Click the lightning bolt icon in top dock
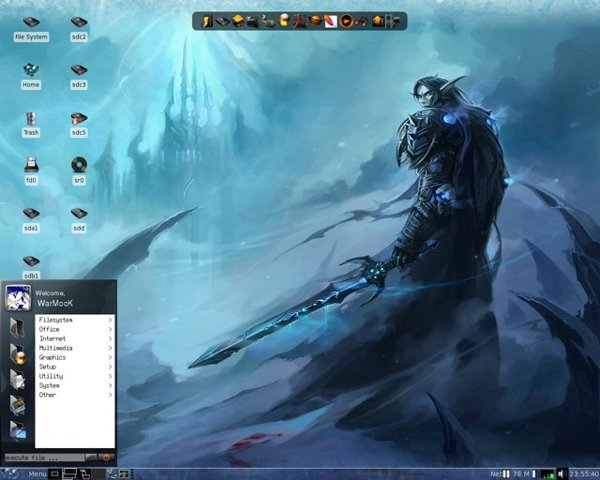Screen dimensions: 600x480 pos(207,21)
